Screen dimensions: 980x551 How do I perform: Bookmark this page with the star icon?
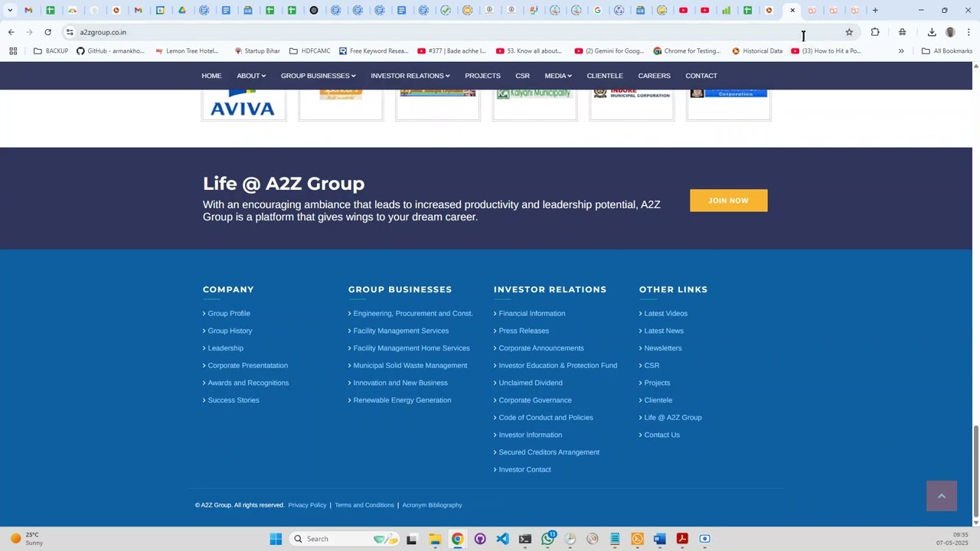pyautogui.click(x=849, y=32)
